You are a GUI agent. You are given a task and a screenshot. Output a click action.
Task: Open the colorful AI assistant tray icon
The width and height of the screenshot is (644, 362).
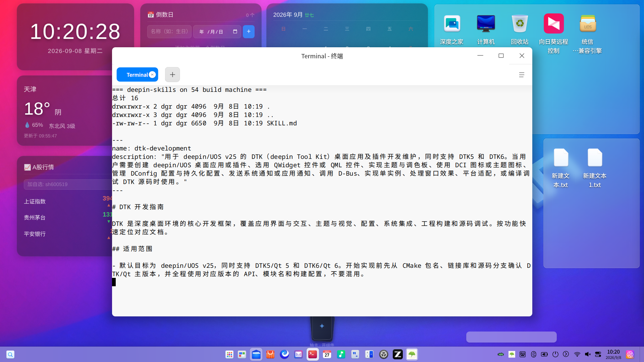click(630, 354)
